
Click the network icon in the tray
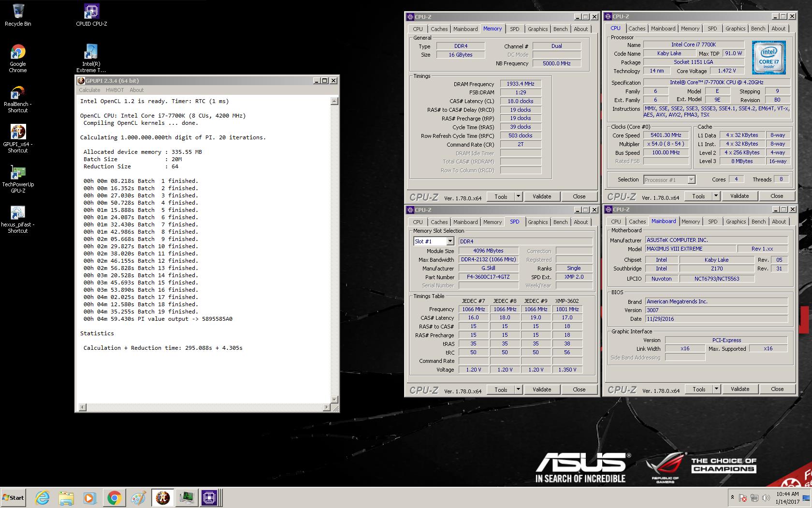click(754, 498)
